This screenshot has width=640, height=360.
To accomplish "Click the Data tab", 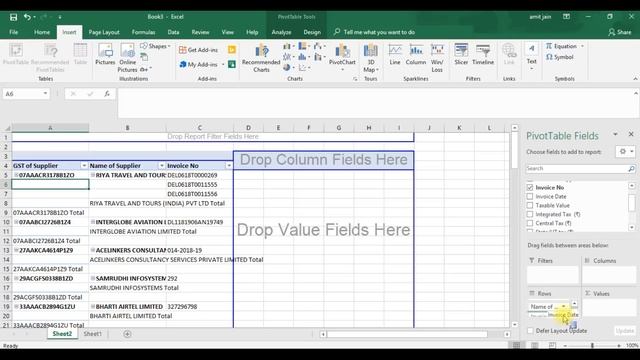I will click(173, 32).
